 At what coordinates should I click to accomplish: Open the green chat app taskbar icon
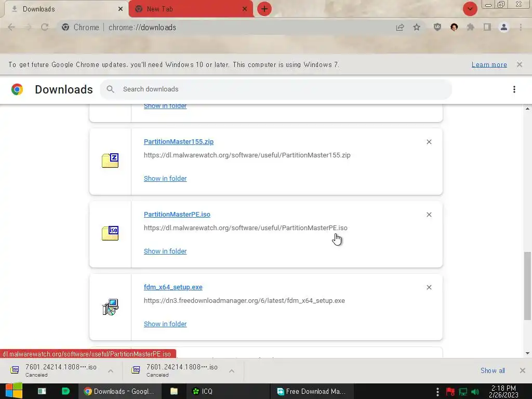point(65,391)
